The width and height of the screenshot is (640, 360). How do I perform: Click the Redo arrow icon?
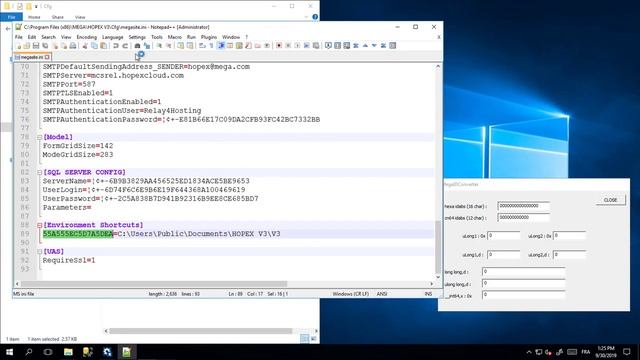click(125, 46)
